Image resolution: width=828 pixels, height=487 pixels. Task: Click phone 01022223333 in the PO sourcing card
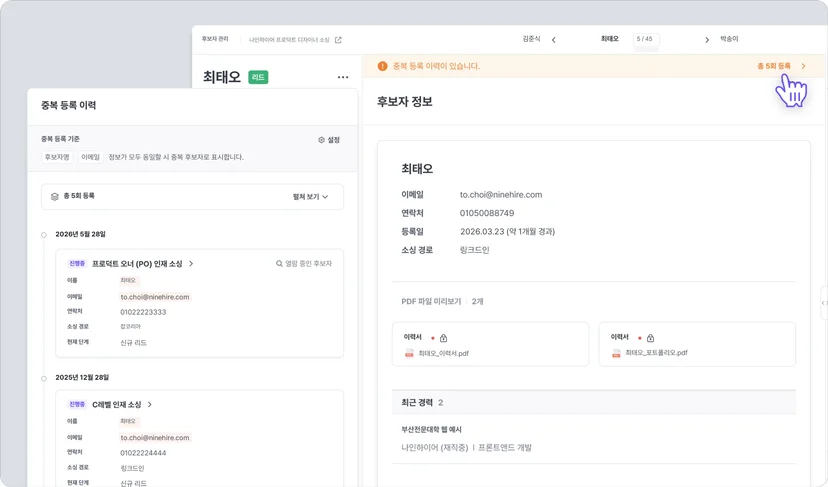[x=143, y=312]
